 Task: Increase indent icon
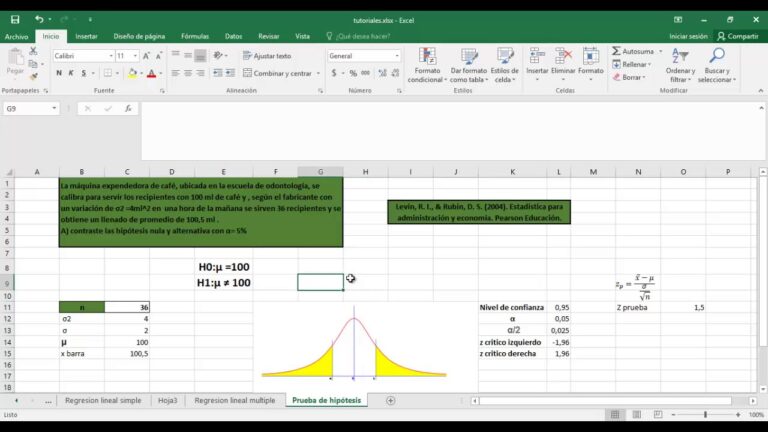[230, 73]
